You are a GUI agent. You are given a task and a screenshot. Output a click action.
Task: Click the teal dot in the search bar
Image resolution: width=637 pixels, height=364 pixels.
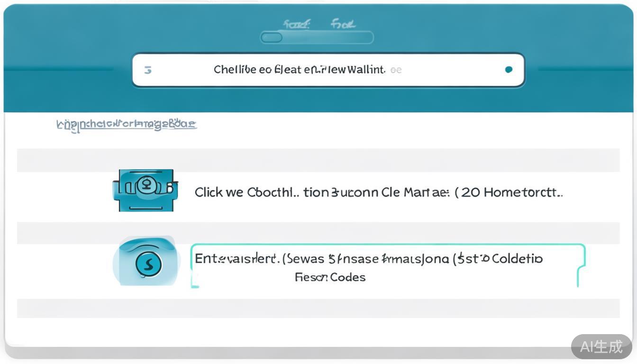509,70
